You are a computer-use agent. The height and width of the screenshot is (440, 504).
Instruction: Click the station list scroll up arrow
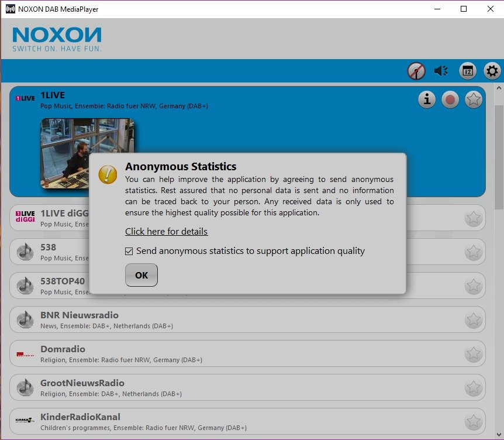(499, 88)
